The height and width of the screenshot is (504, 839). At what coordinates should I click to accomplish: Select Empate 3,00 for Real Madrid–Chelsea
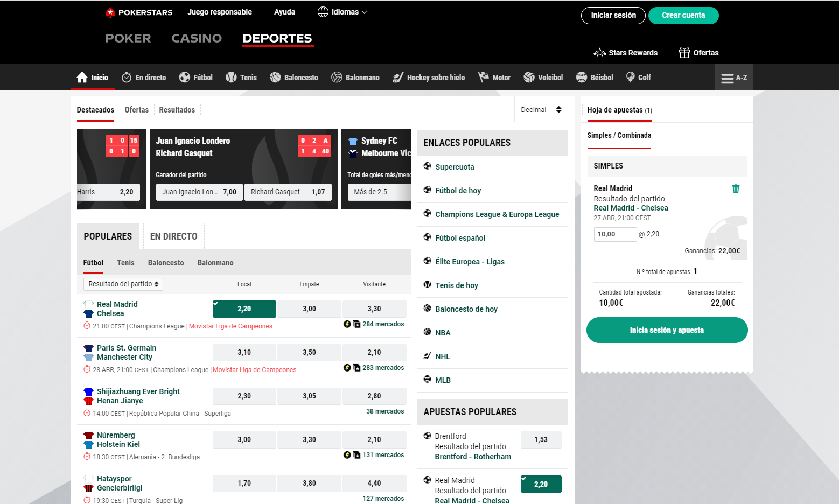tap(309, 309)
